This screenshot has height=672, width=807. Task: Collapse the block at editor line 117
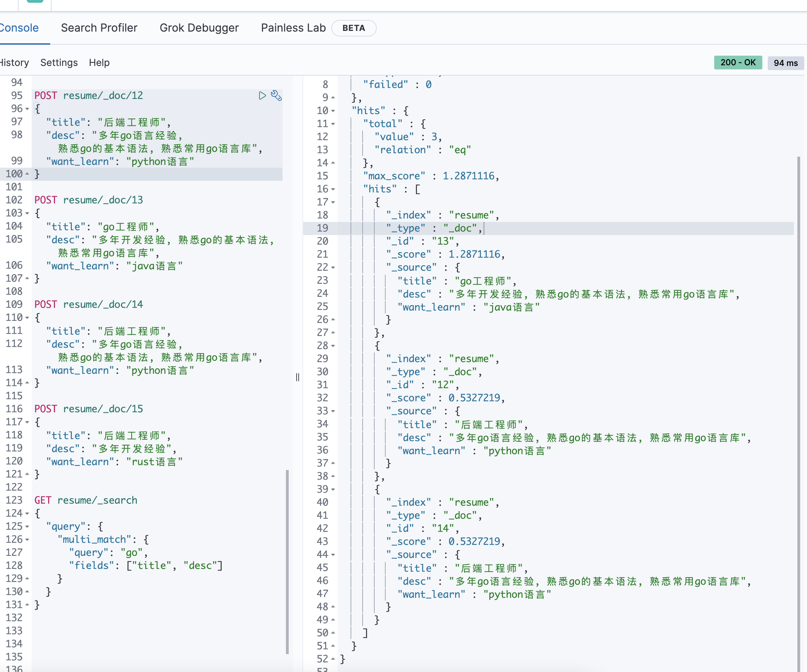(x=27, y=422)
